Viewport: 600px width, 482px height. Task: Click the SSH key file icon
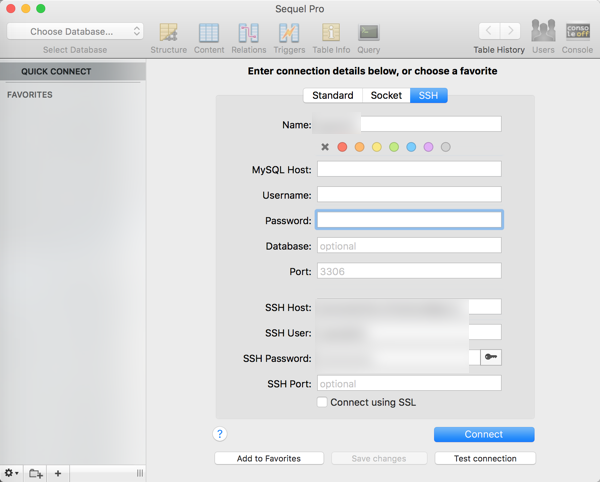tap(491, 357)
